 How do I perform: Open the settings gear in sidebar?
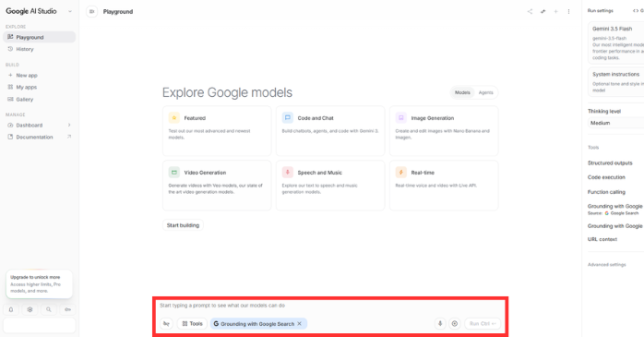pos(30,309)
